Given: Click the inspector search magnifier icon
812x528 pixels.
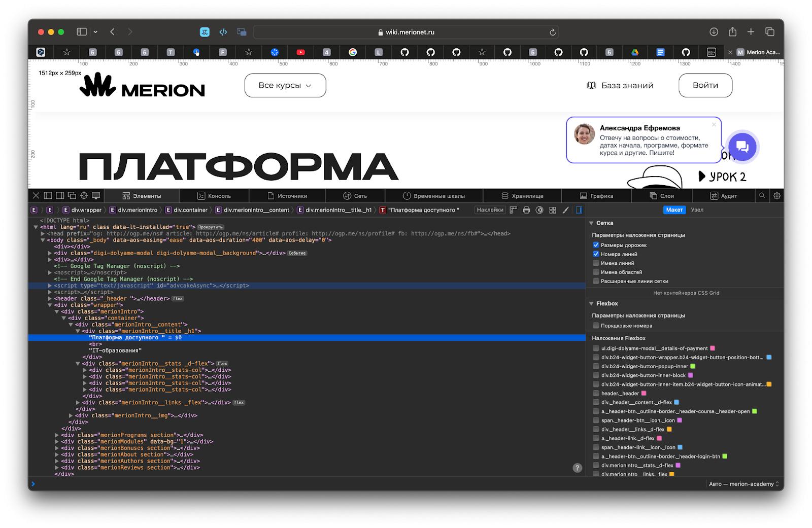Looking at the screenshot, I should click(x=762, y=196).
